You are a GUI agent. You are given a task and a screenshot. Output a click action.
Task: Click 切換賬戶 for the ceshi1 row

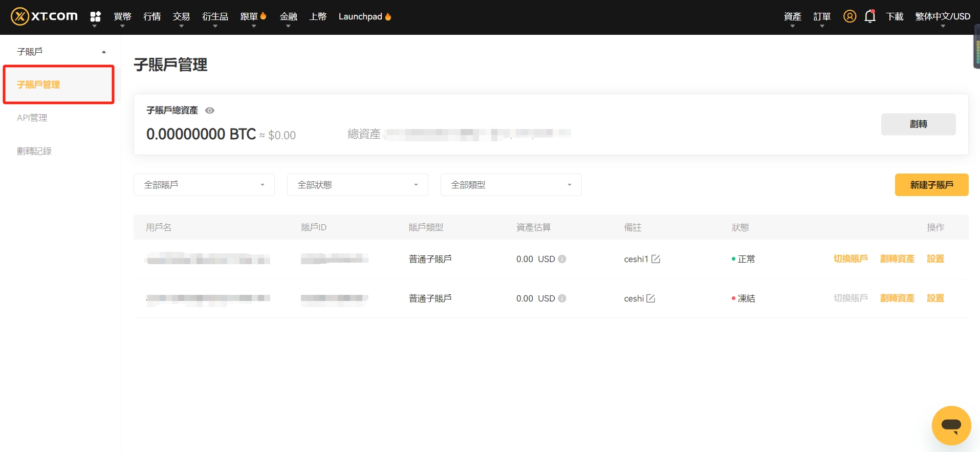[x=851, y=259]
